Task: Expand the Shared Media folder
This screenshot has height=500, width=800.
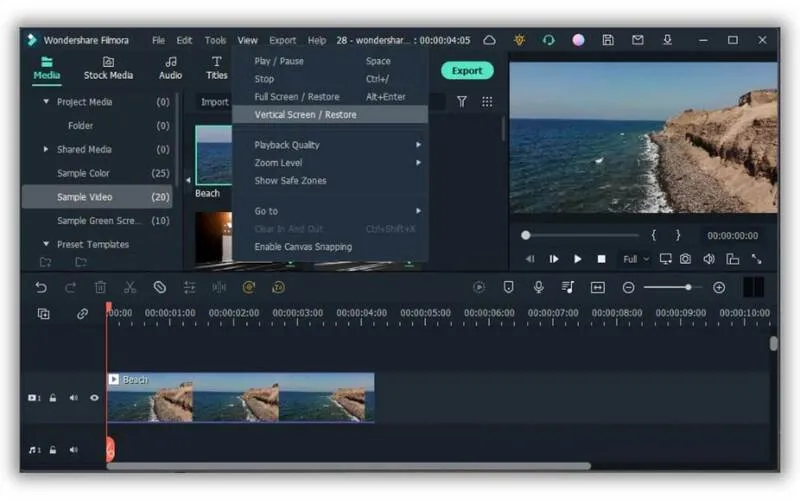Action: click(x=46, y=150)
